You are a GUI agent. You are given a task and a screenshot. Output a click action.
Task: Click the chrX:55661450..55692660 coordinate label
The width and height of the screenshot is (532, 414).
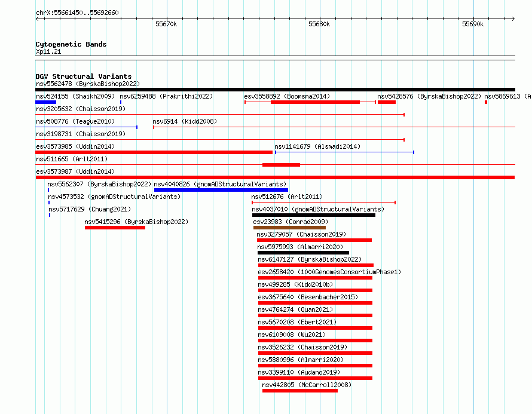pyautogui.click(x=77, y=13)
